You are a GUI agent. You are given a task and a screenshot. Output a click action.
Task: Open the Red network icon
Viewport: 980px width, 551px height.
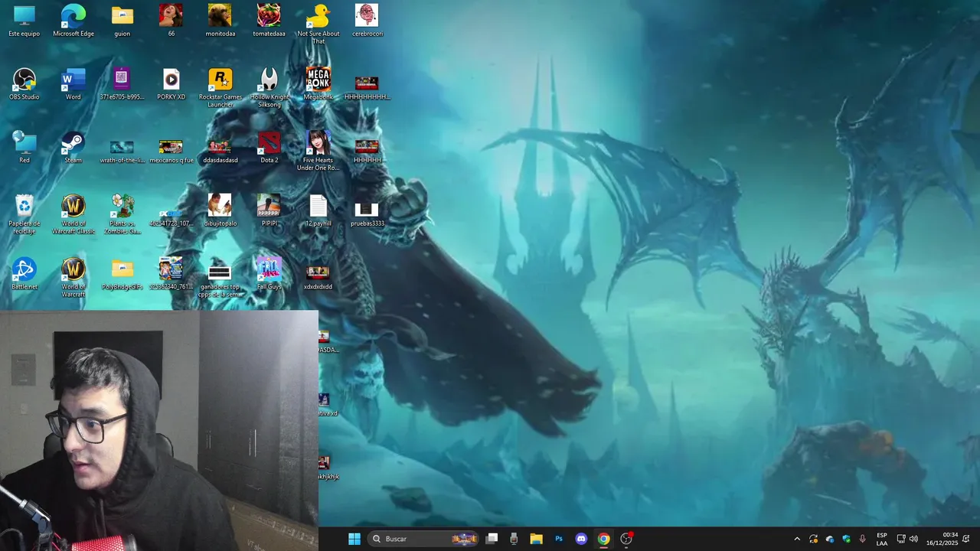pyautogui.click(x=24, y=148)
